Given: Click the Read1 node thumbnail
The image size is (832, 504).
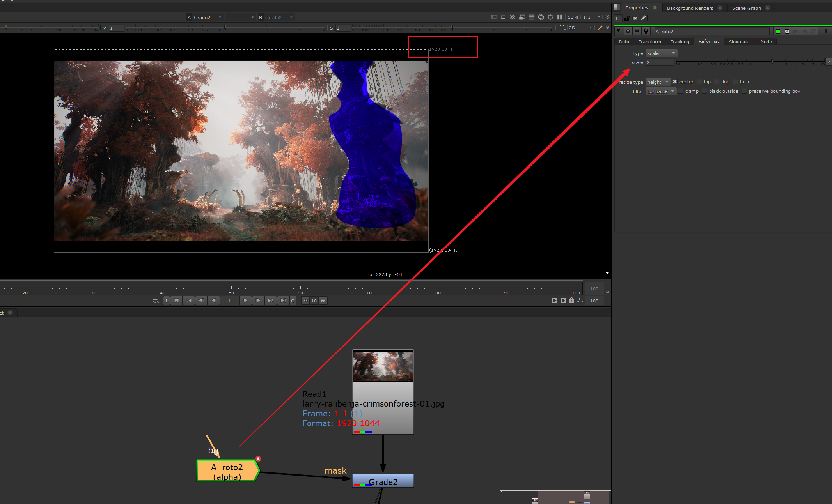Looking at the screenshot, I should point(383,366).
